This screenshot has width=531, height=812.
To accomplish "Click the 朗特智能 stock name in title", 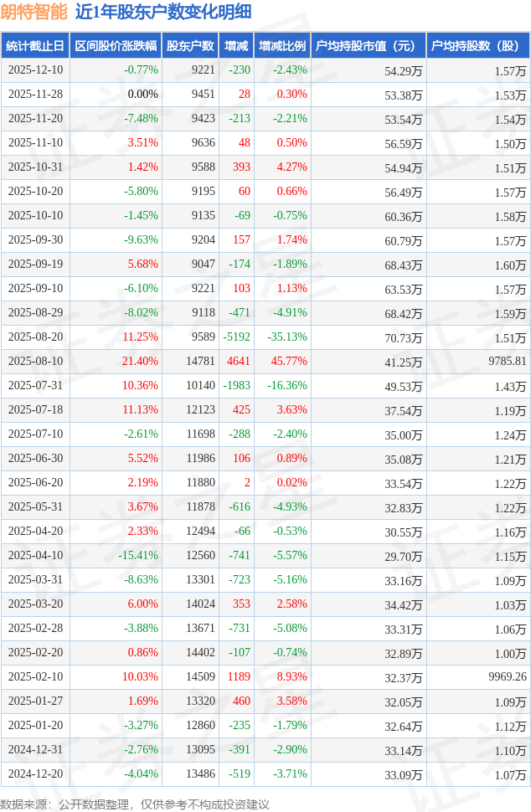I will pos(34,12).
